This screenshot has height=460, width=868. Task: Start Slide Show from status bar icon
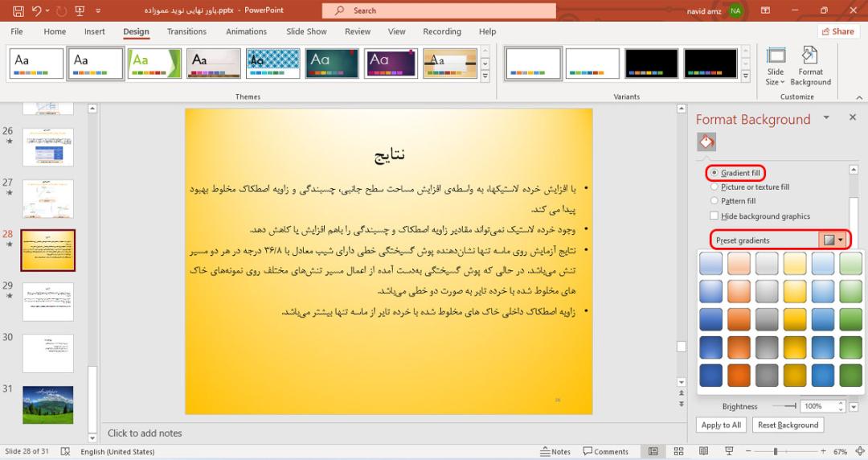point(729,451)
